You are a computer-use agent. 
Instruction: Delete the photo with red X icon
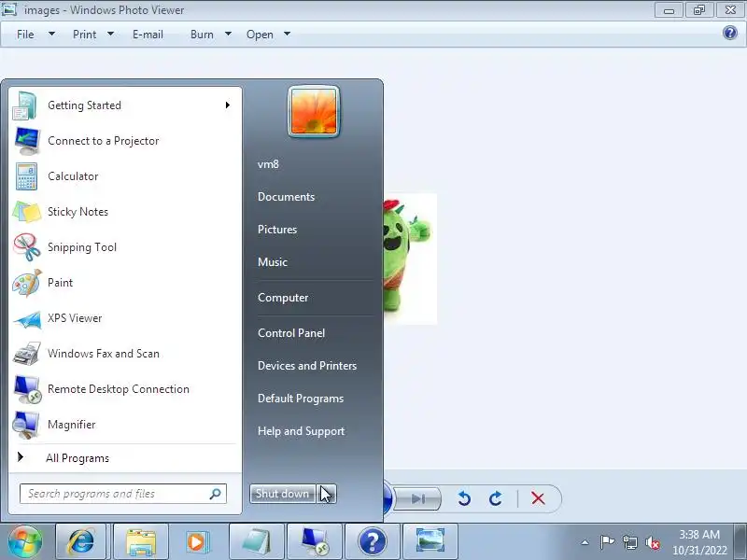[x=538, y=498]
